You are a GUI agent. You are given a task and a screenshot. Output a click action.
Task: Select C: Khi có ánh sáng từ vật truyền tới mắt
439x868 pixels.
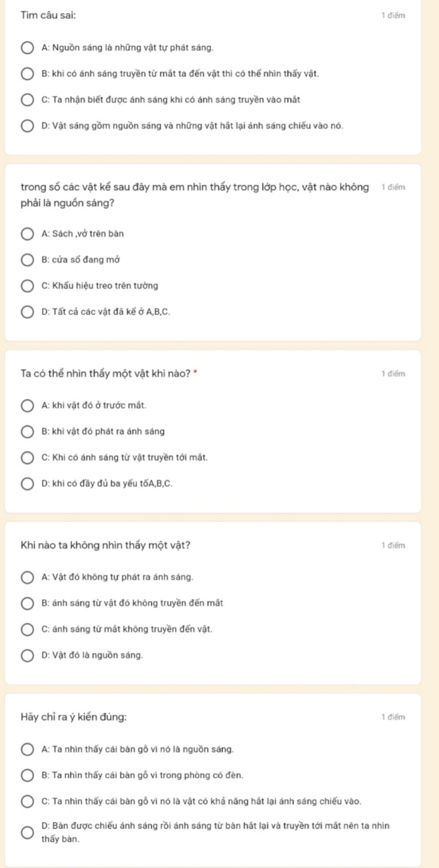coord(27,458)
